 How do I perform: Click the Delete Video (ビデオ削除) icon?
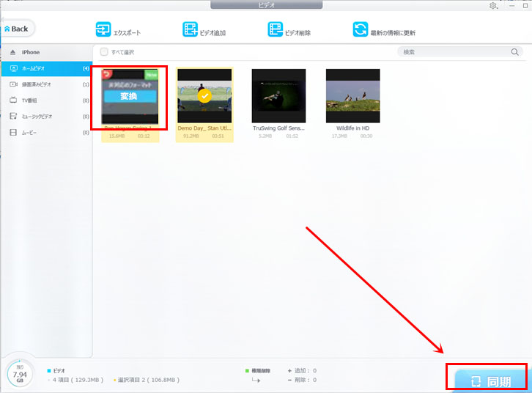(x=276, y=29)
